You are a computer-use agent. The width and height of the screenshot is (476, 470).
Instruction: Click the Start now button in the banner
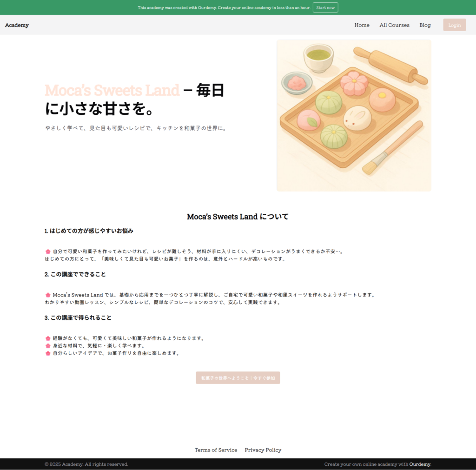coord(325,7)
